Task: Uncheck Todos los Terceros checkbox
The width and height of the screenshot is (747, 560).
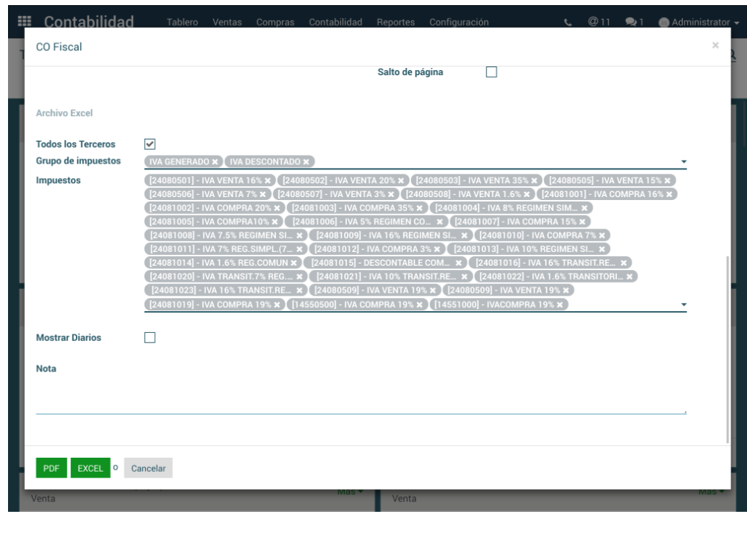Action: click(150, 145)
